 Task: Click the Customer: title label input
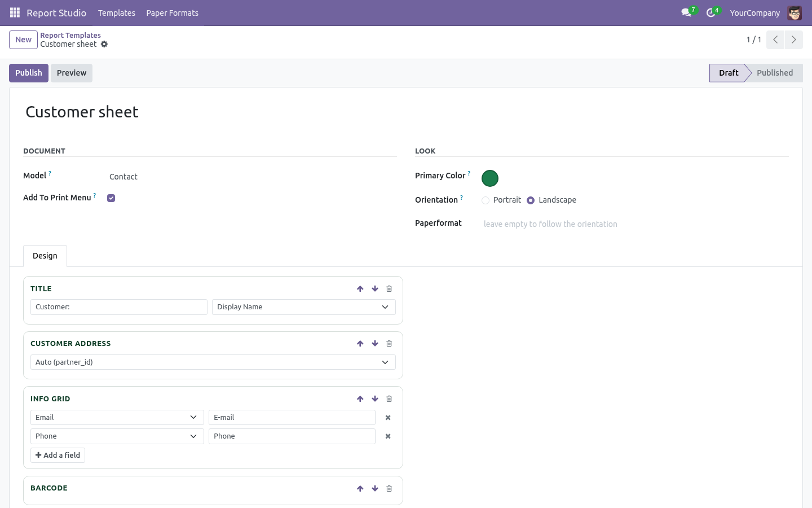(x=119, y=307)
